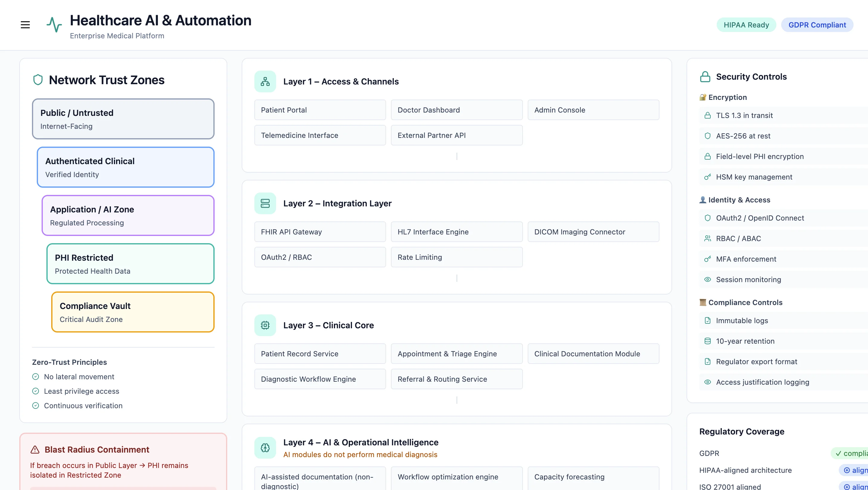868x490 pixels.
Task: Select the Layer 1 access channels icon
Action: (266, 81)
